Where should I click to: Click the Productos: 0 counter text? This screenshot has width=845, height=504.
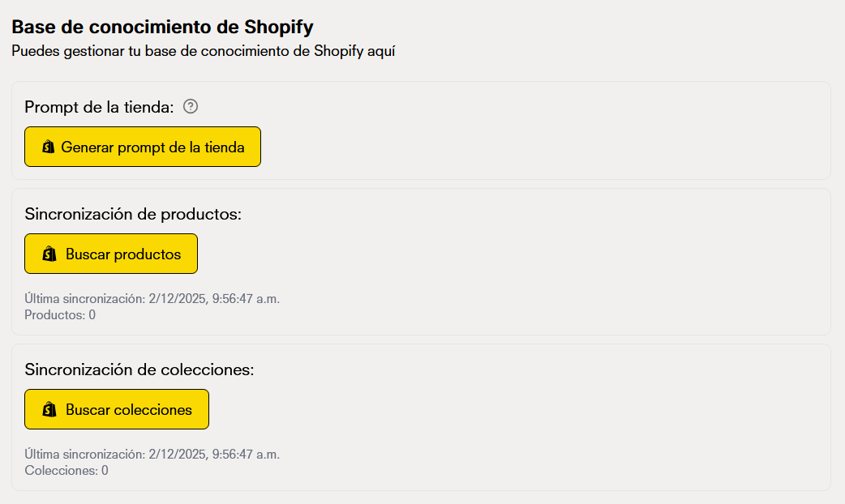[x=59, y=314]
